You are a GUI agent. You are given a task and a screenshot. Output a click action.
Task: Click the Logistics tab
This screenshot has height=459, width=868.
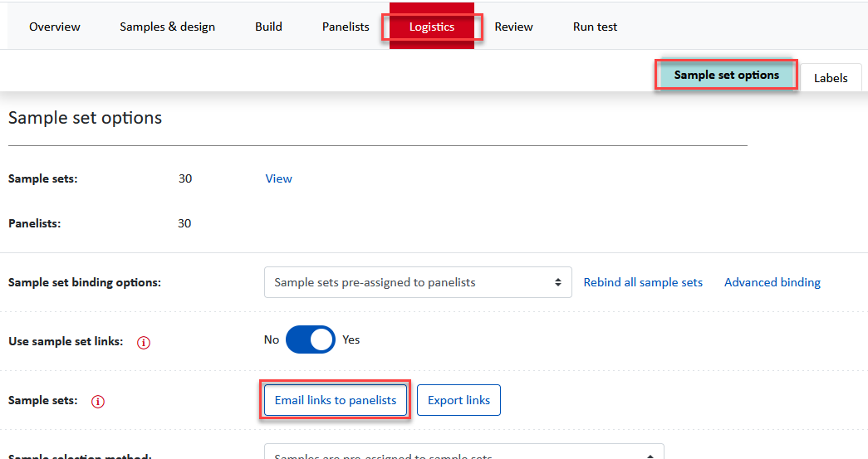(x=432, y=27)
